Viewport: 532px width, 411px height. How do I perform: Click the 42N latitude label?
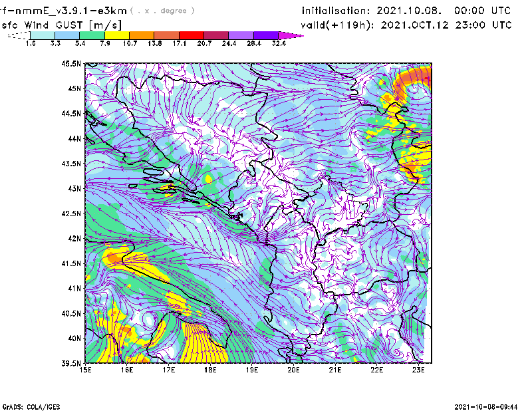[74, 239]
